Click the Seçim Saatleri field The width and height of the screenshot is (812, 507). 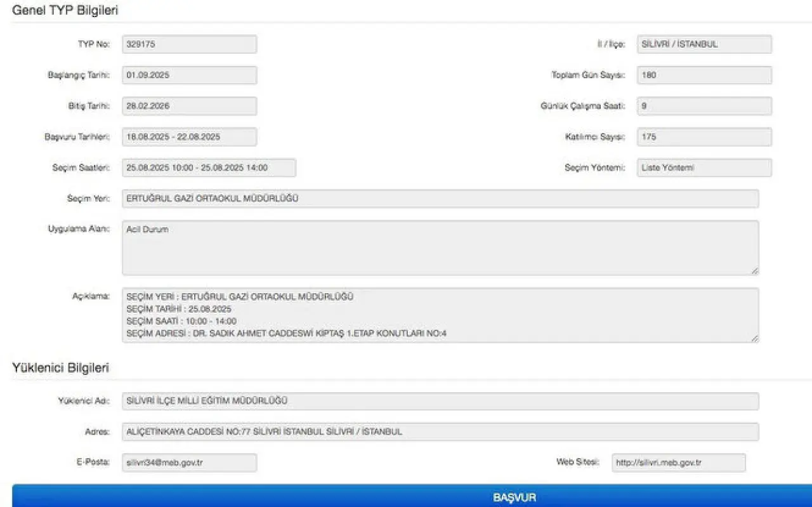tap(209, 168)
